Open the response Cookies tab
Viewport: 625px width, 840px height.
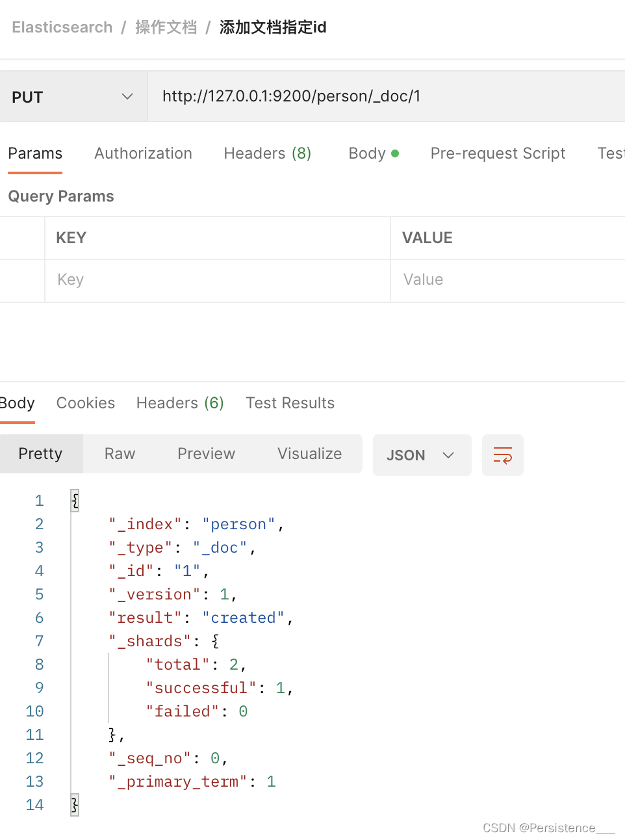point(86,403)
